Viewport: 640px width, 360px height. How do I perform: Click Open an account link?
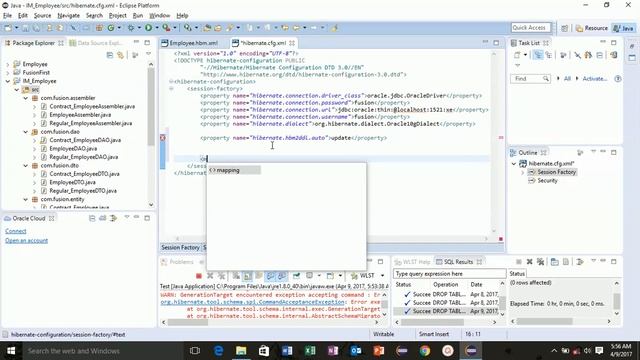click(27, 240)
